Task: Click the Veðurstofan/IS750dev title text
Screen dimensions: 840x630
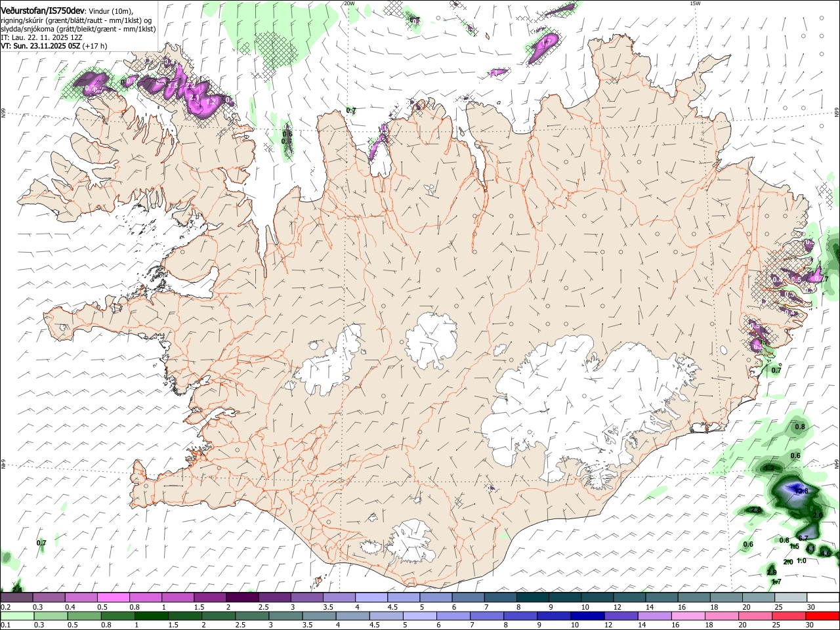Action: click(43, 10)
